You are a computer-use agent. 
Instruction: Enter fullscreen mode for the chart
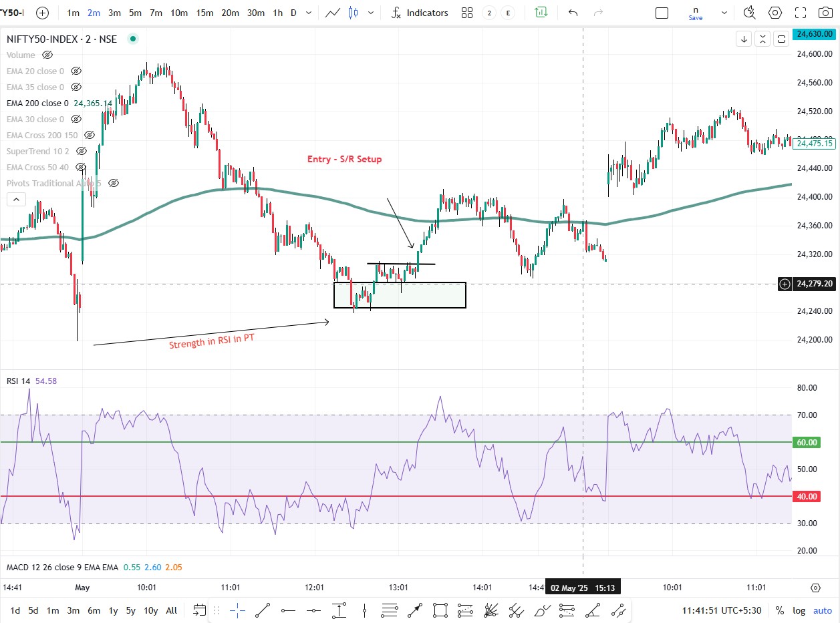click(800, 12)
